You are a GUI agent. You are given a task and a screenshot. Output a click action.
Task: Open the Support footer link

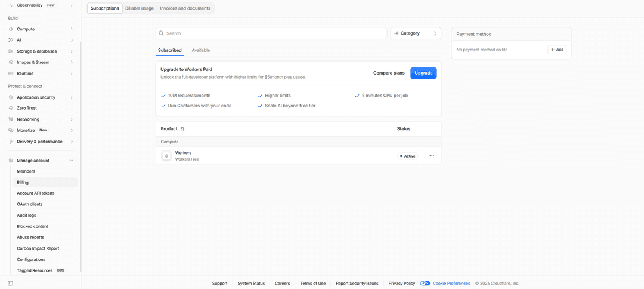tap(219, 284)
